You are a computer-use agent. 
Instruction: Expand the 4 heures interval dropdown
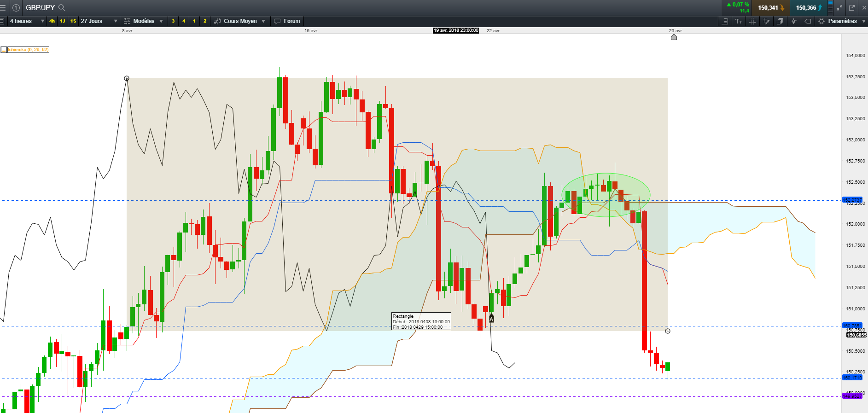coord(43,21)
